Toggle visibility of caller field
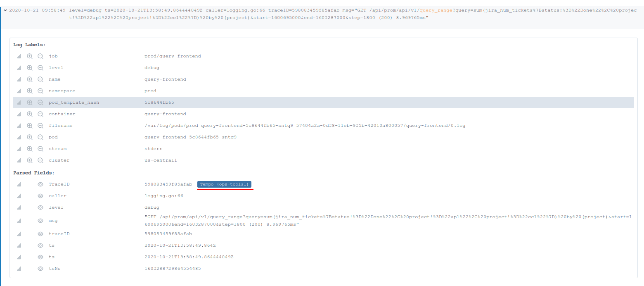This screenshot has width=644, height=286. 40,196
